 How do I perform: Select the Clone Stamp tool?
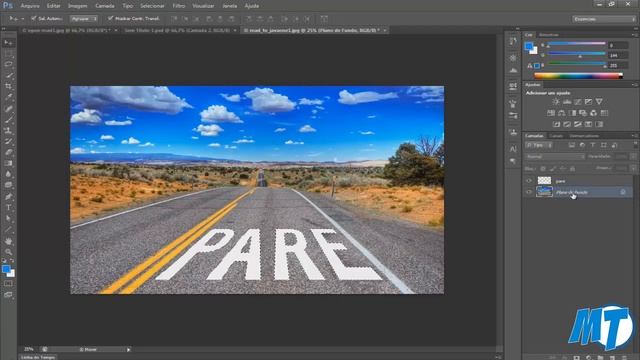(x=8, y=131)
